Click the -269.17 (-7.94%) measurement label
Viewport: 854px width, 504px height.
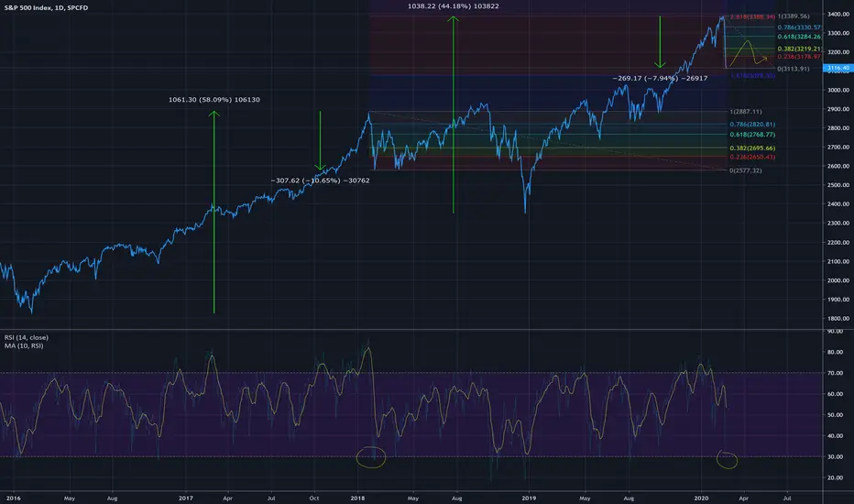click(x=660, y=79)
